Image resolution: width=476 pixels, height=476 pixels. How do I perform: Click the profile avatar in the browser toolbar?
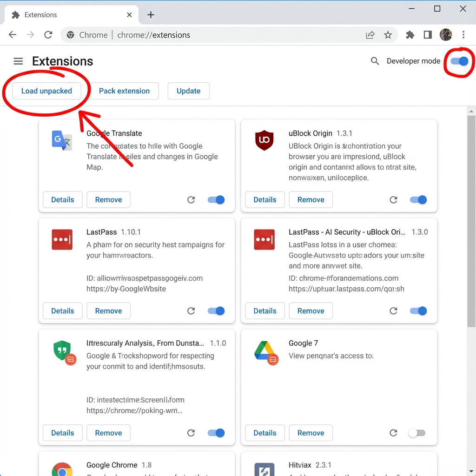[445, 34]
